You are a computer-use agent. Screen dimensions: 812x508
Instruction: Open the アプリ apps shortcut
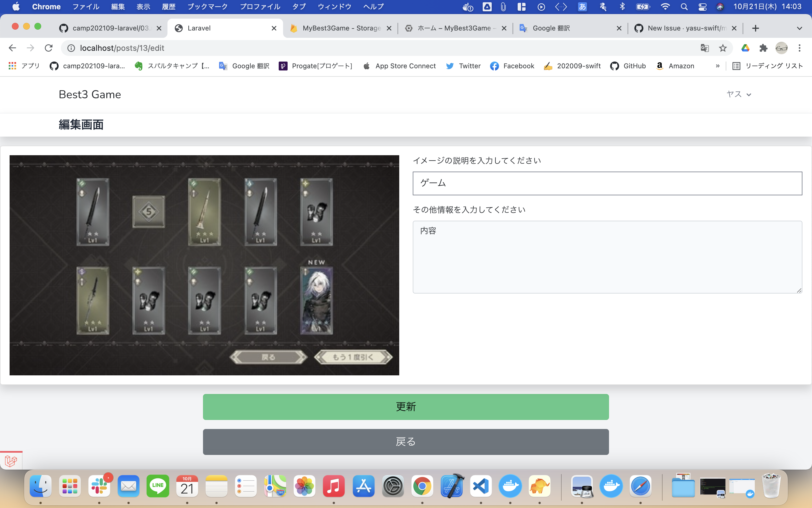[x=24, y=66]
